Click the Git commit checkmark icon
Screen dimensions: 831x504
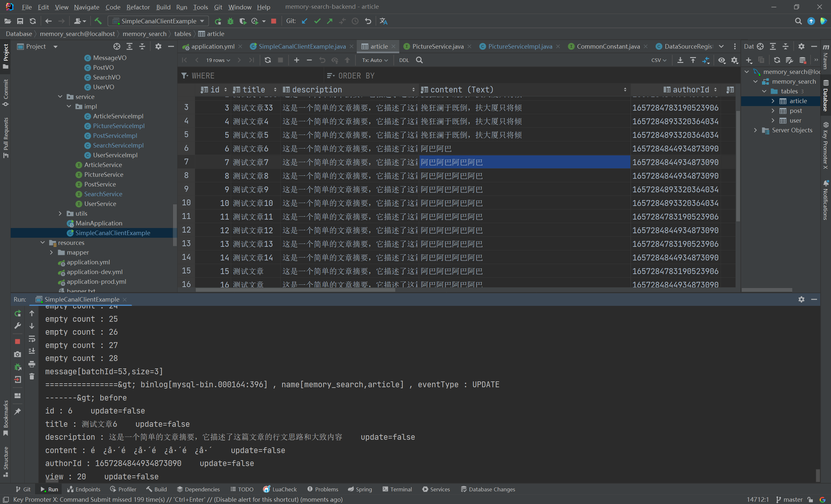pyautogui.click(x=317, y=21)
